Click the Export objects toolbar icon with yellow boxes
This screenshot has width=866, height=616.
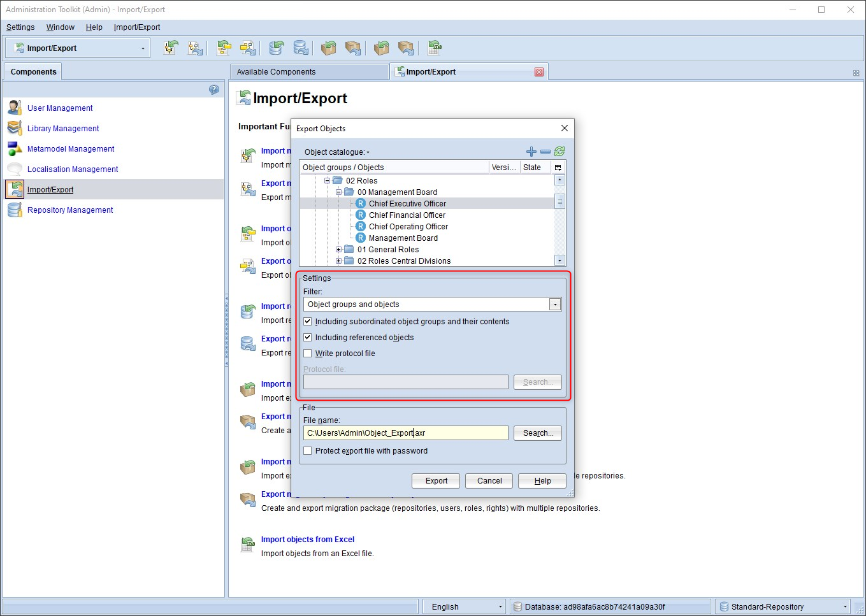[x=248, y=48]
